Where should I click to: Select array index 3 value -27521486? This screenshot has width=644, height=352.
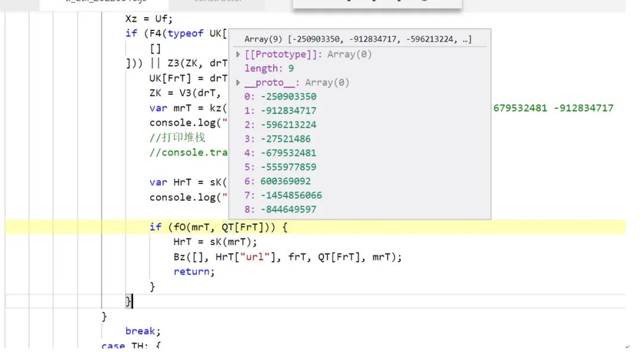pos(277,139)
